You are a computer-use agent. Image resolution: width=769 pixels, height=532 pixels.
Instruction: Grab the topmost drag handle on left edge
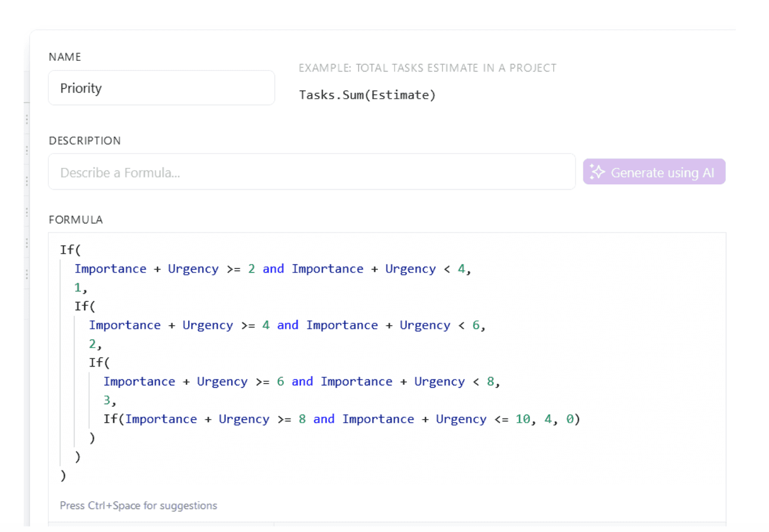coord(27,120)
